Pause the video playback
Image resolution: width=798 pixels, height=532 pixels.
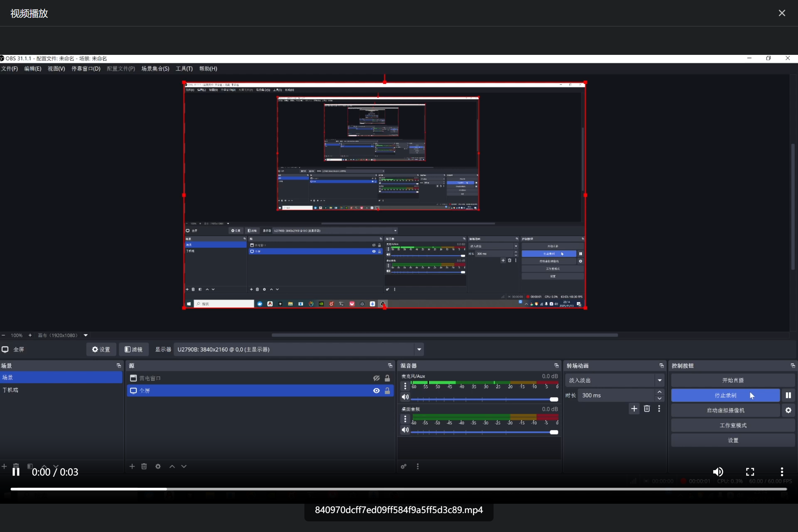pos(16,471)
